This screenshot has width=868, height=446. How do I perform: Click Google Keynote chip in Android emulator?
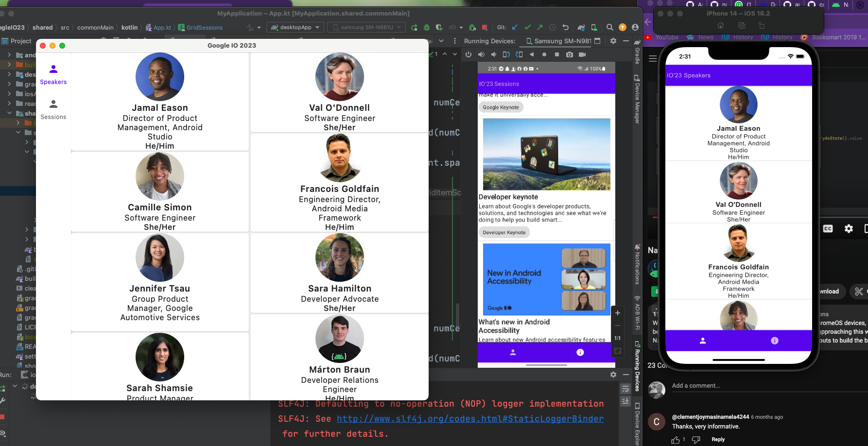501,107
